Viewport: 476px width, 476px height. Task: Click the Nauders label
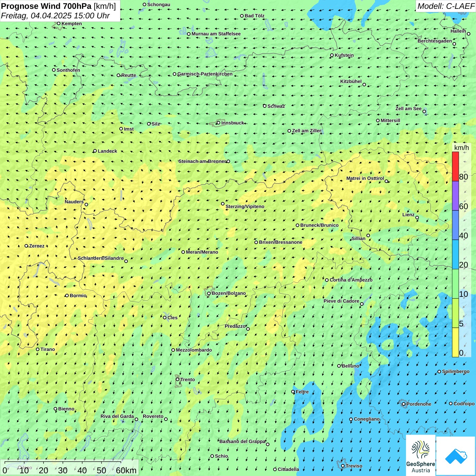[x=74, y=202]
